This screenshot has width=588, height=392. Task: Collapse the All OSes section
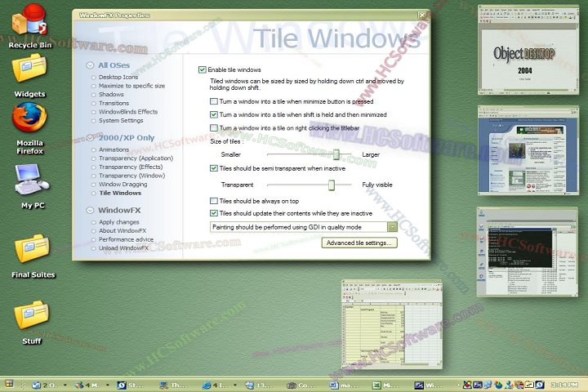90,65
